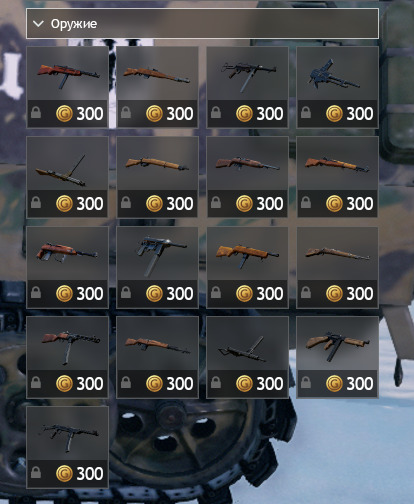This screenshot has height=504, width=414.
Task: Click gold coin under the lone bottom-row SMG
Action: click(x=64, y=473)
